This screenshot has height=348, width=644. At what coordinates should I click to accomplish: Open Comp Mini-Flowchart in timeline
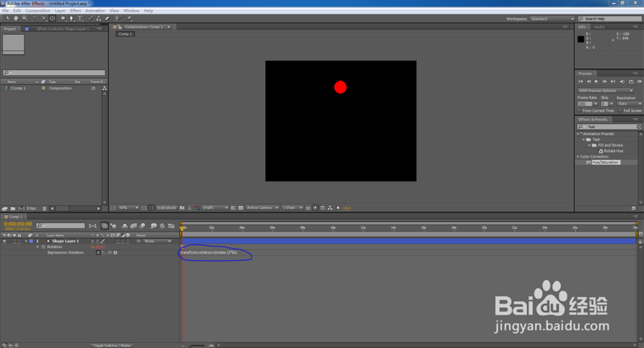tap(93, 226)
